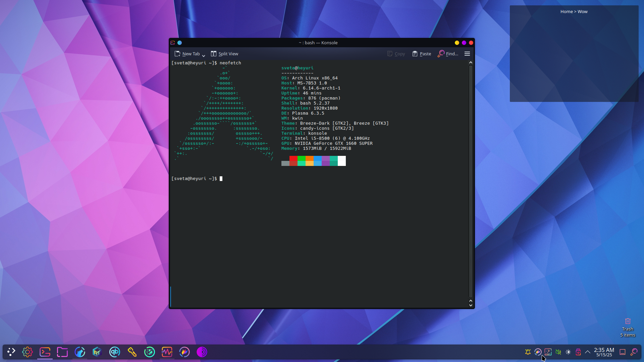Click the Paste toolbar button
The width and height of the screenshot is (644, 362).
tap(422, 54)
